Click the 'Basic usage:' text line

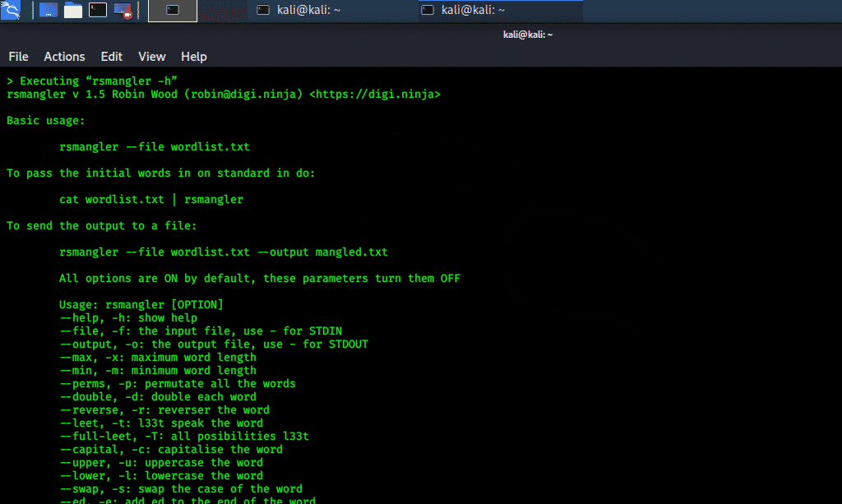[46, 121]
